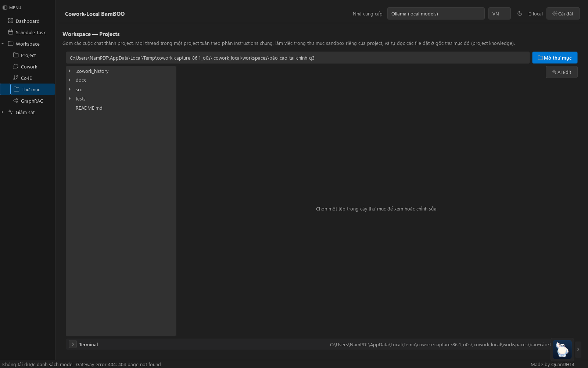Click the Mở thư mục button

pyautogui.click(x=555, y=58)
